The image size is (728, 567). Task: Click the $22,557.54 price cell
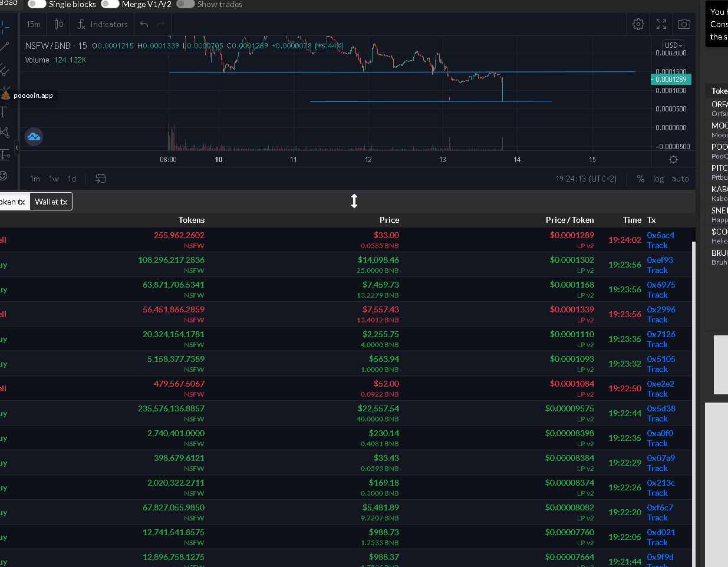[378, 408]
